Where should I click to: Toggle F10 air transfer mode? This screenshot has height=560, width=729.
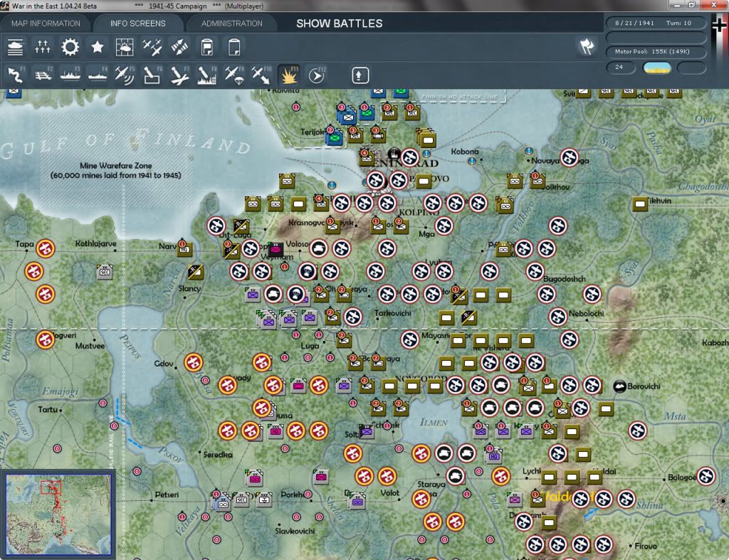tap(262, 75)
